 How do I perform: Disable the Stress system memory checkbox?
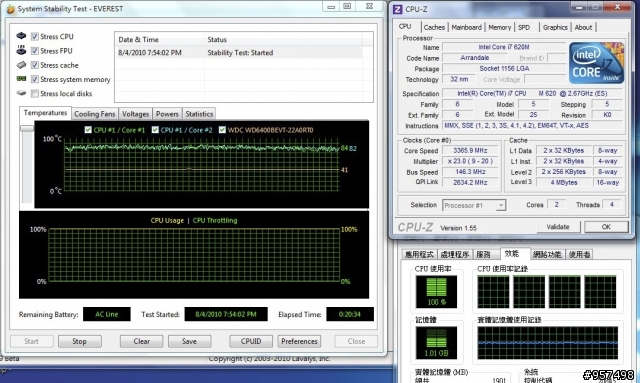[35, 79]
